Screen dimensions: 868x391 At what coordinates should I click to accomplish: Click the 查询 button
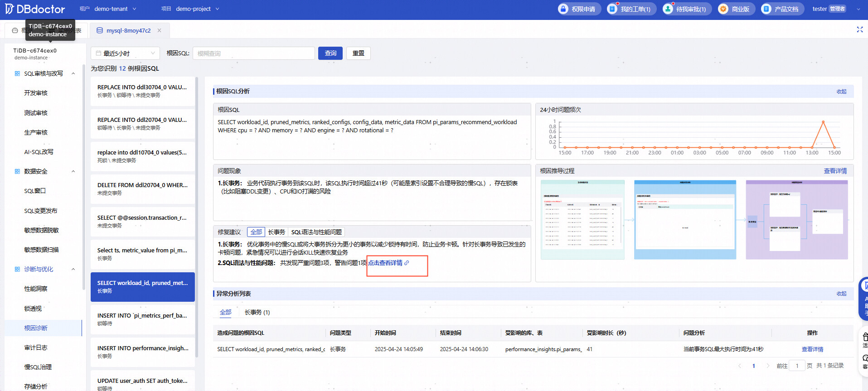[x=330, y=53]
